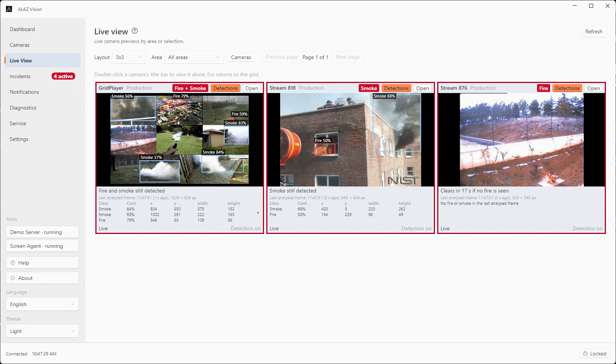Click the 'Fire 50%' detection label on Stream 818
Image resolution: width=616 pixels, height=364 pixels.
(x=323, y=141)
